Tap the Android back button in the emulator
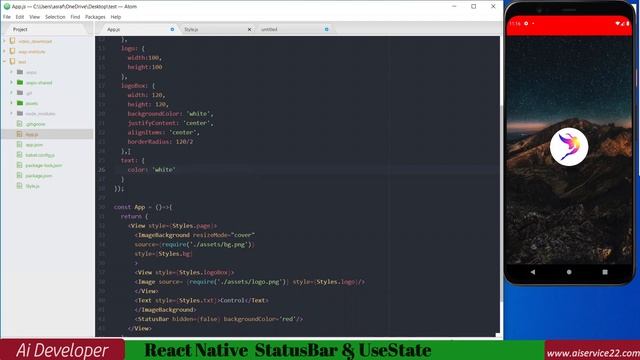Screen dimensions: 640x360 [533, 272]
